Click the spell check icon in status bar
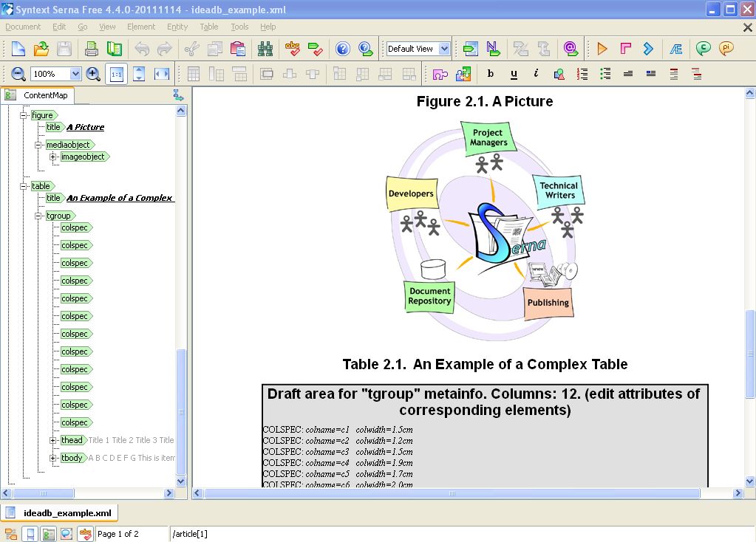The width and height of the screenshot is (756, 542). [85, 534]
